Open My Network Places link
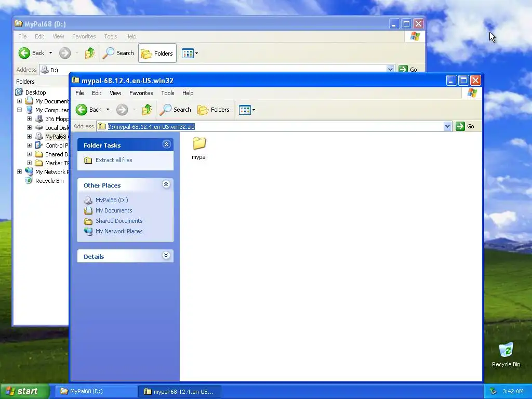The height and width of the screenshot is (399, 532). (119, 231)
